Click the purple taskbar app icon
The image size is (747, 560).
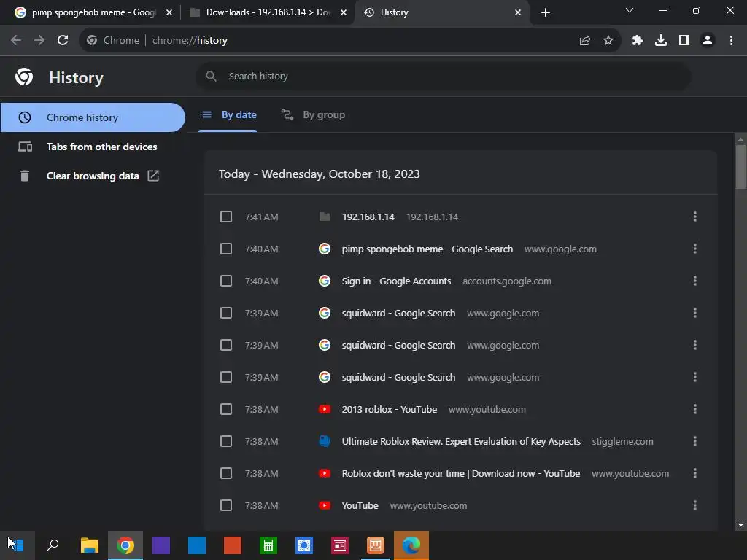click(x=161, y=545)
